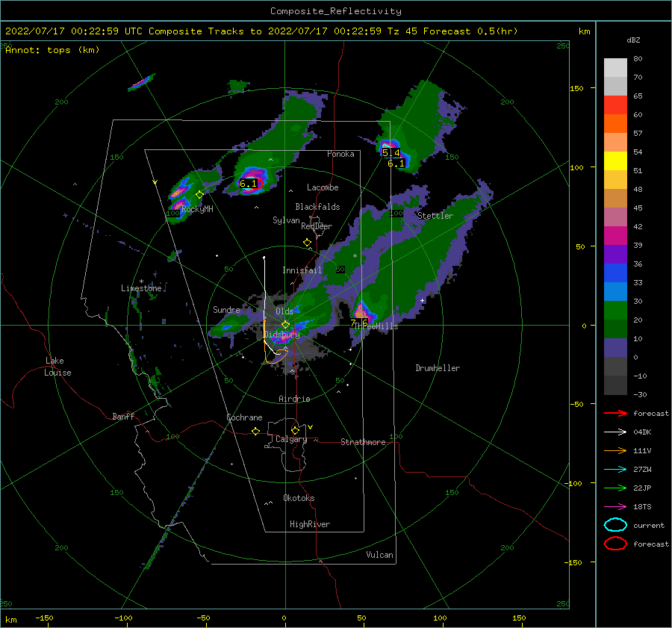Click the light gray 80 dBZ swatch
The image size is (672, 628).
point(615,68)
